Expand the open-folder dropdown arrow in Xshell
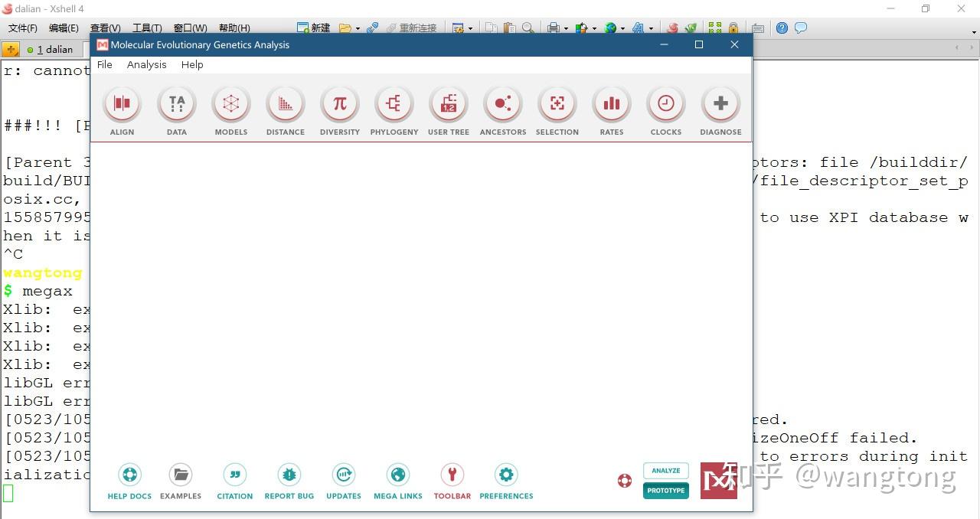The height and width of the screenshot is (519, 980). click(358, 28)
